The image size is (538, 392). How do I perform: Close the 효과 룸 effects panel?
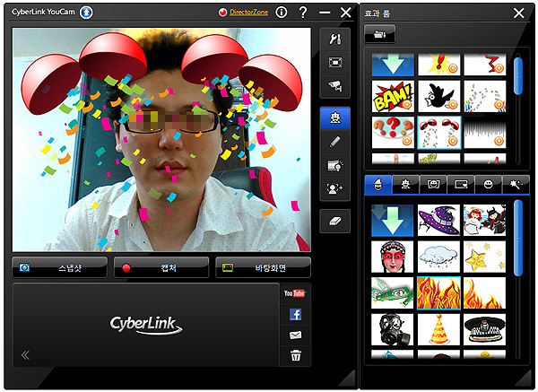(x=519, y=13)
